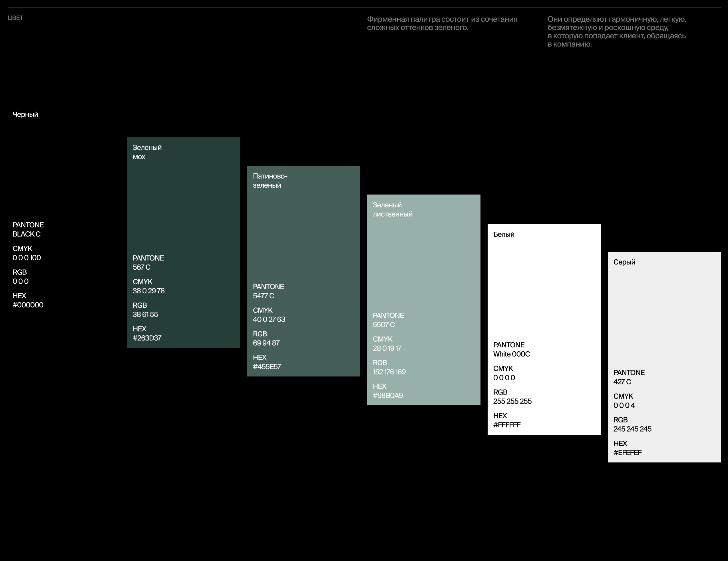Click PANTONE White 000C label
Viewport: 728px width, 561px height.
pos(511,349)
